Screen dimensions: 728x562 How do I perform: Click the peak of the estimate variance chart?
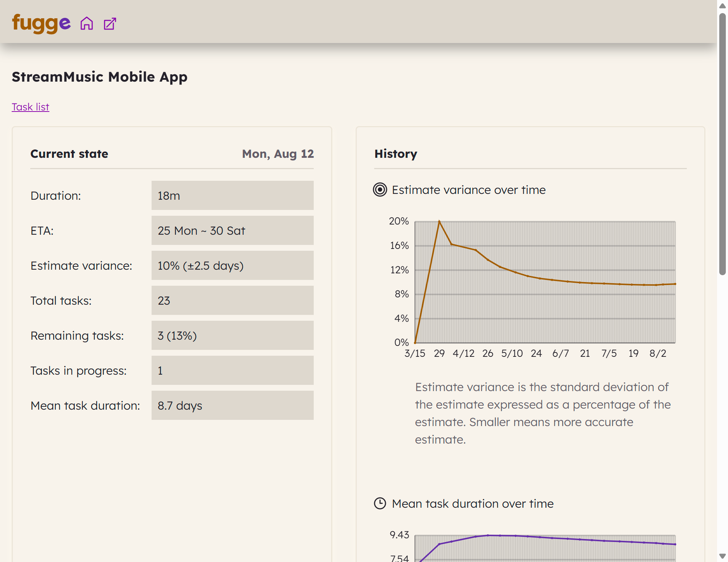439,220
